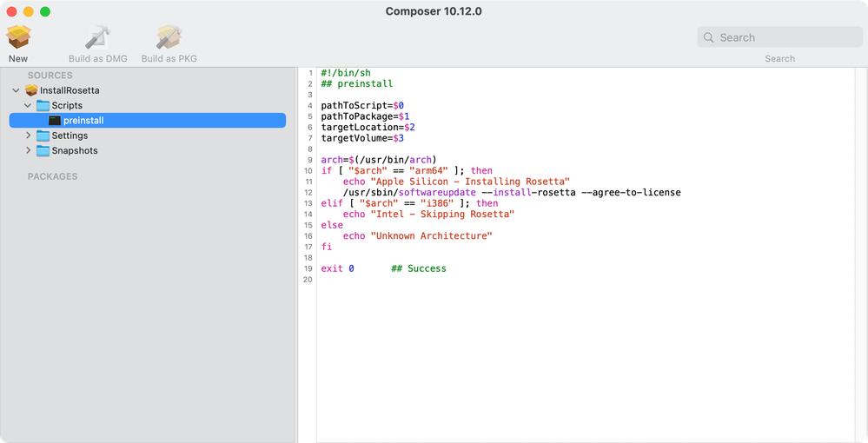Image resolution: width=868 pixels, height=443 pixels.
Task: Click the targetVolume=$3 line
Action: click(x=362, y=138)
